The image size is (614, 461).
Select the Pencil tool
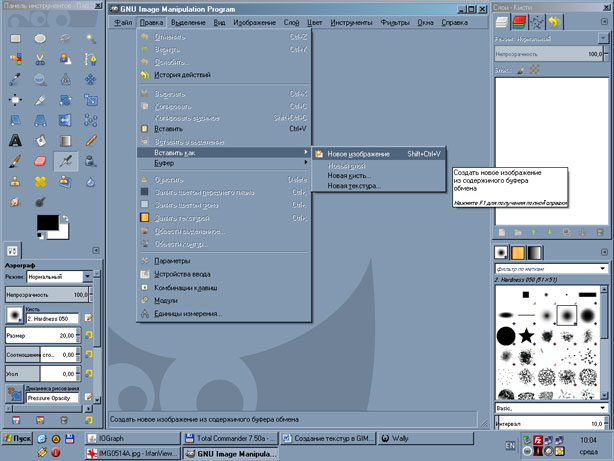pos(91,140)
